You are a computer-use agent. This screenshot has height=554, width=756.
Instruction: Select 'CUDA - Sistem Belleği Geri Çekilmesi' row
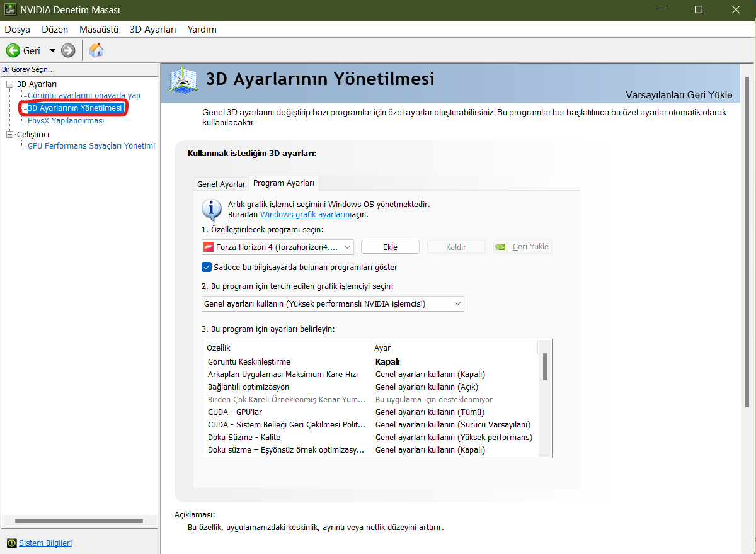372,425
